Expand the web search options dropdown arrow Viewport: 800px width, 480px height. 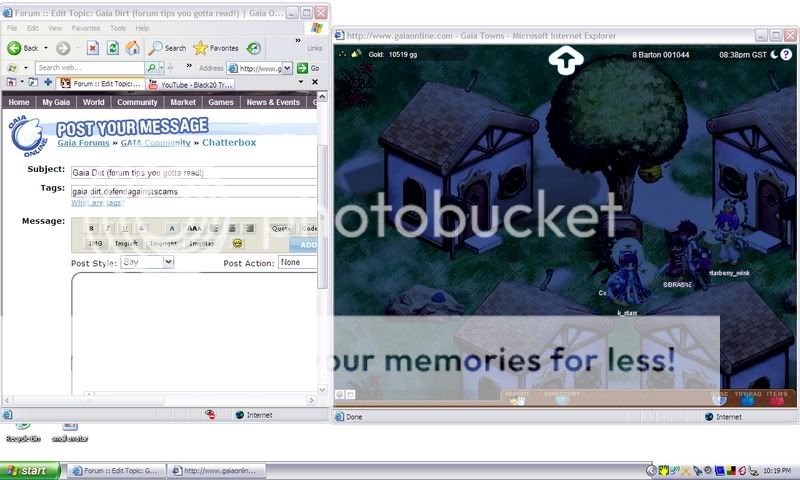point(161,67)
